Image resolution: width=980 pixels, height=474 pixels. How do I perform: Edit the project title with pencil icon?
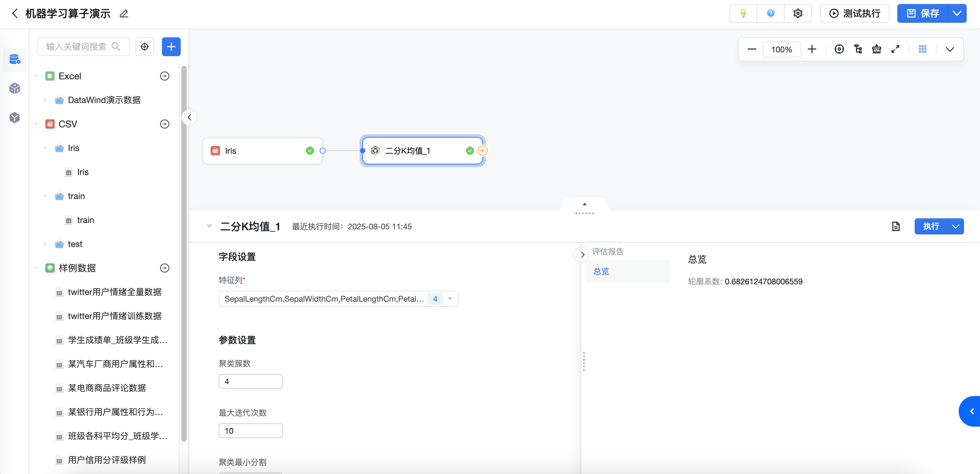(124, 14)
